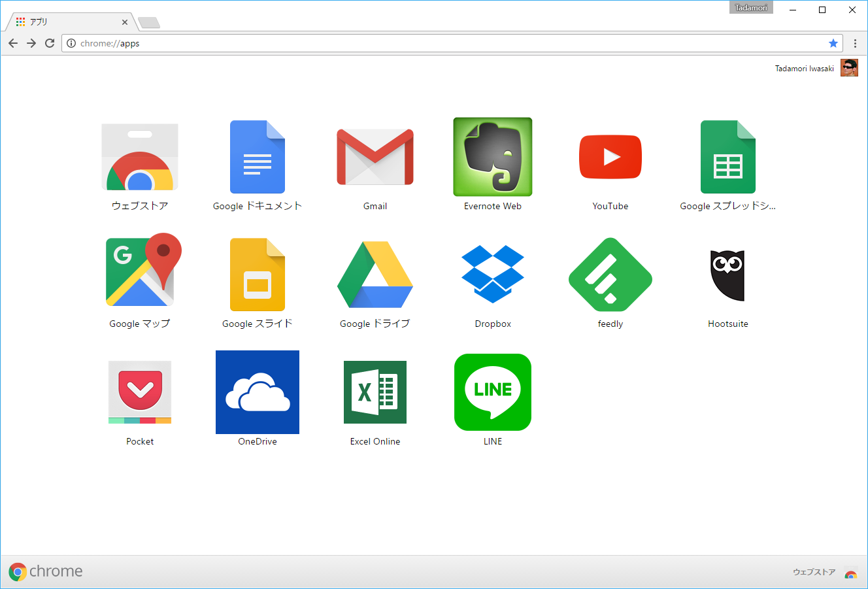868x589 pixels.
Task: Reload the chrome://apps page
Action: point(50,43)
